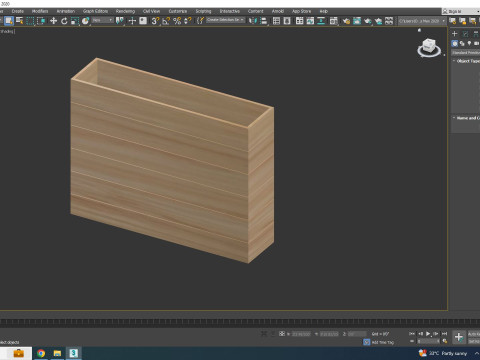Open the Graph Editors menu
This screenshot has width=480, height=360.
pos(95,11)
